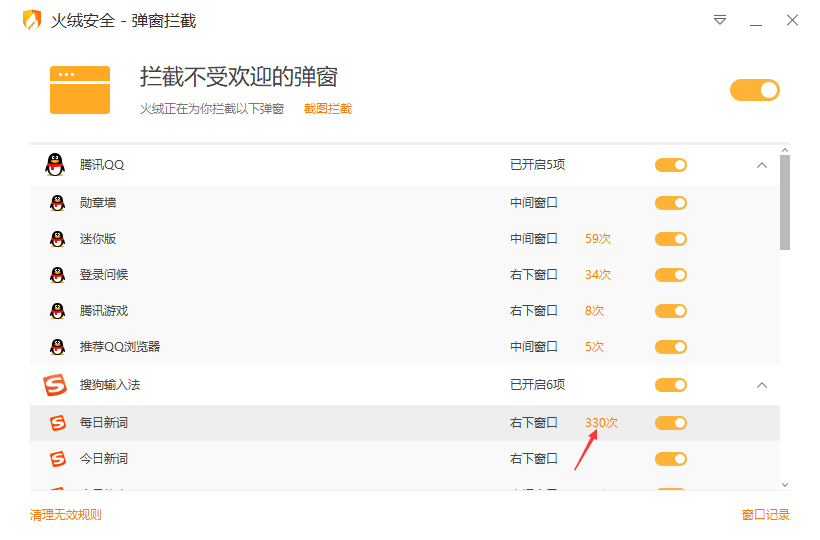Collapse the 搜狗输入法 group chevron
The width and height of the screenshot is (820, 540).
pos(762,385)
